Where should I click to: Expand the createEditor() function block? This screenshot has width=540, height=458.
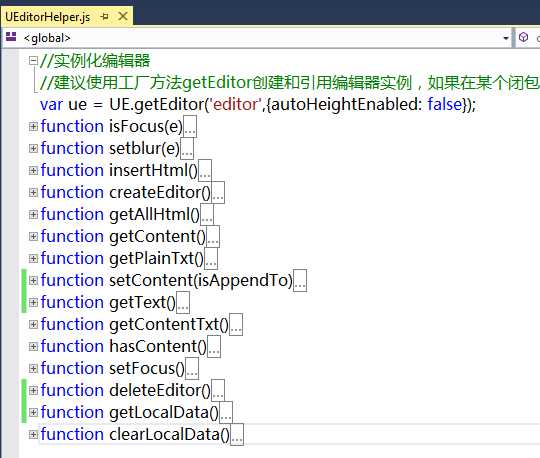pos(33,192)
